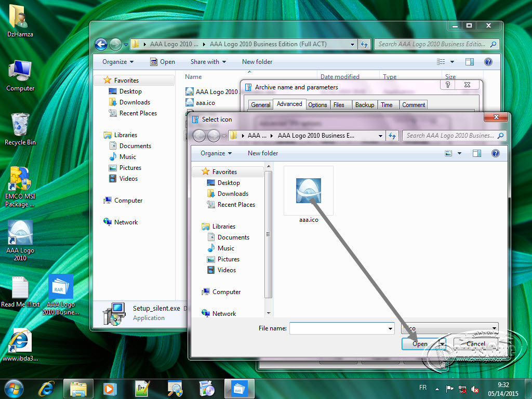
Task: Expand the Explorer window address bar dropdown
Action: pyautogui.click(x=353, y=44)
